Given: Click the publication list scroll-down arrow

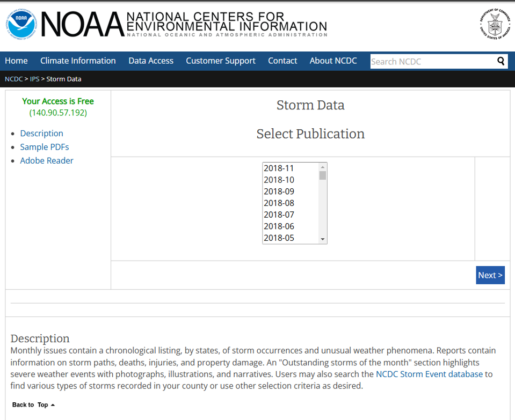Looking at the screenshot, I should pos(323,239).
